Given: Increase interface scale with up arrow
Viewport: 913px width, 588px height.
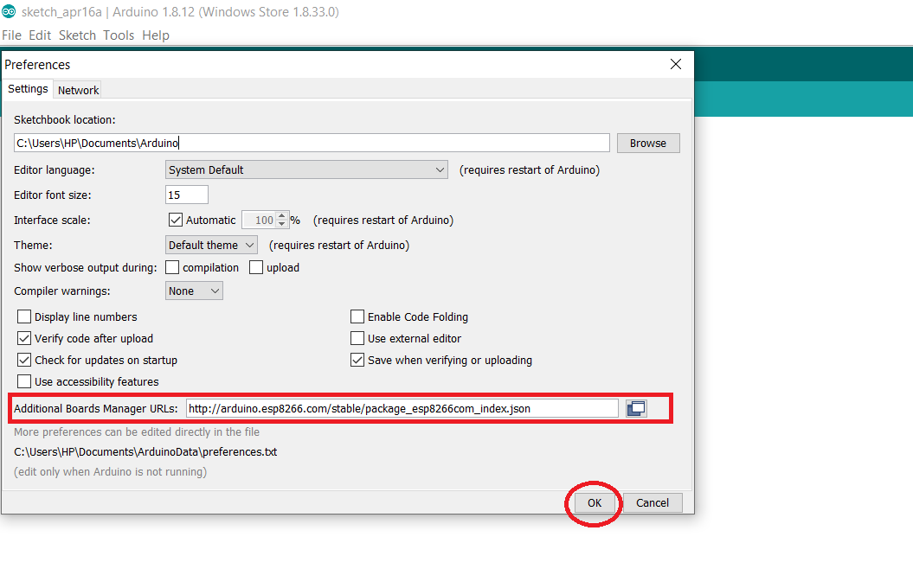Looking at the screenshot, I should pyautogui.click(x=282, y=216).
